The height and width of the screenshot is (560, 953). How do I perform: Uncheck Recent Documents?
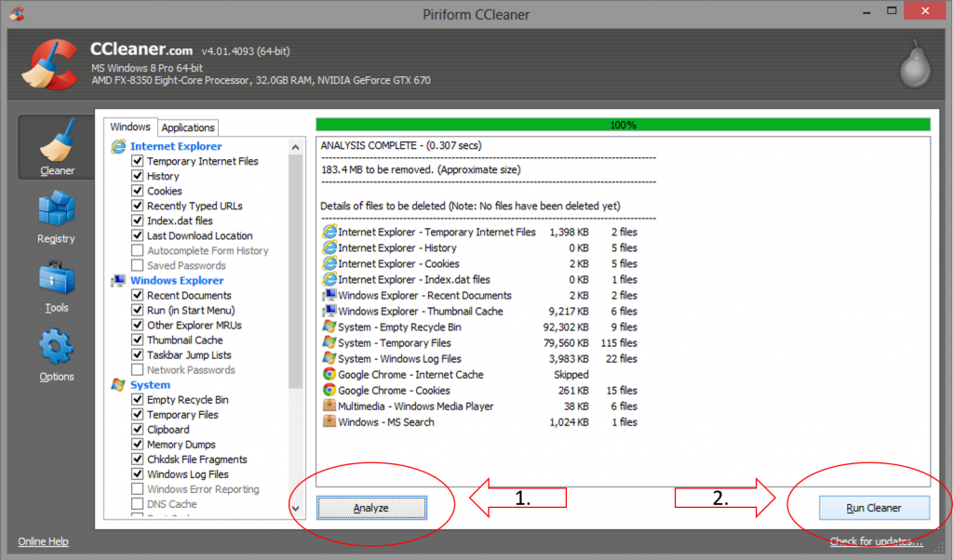[x=138, y=295]
